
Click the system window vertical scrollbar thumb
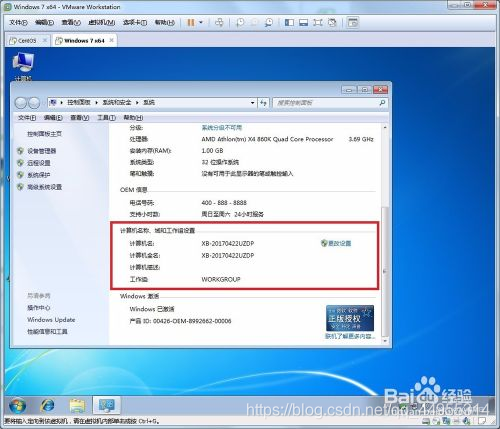point(385,272)
